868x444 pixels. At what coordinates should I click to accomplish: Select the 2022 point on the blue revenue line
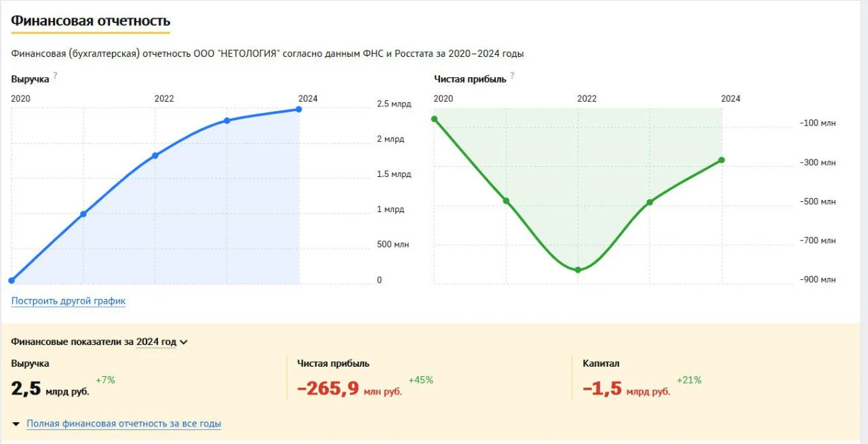point(155,155)
